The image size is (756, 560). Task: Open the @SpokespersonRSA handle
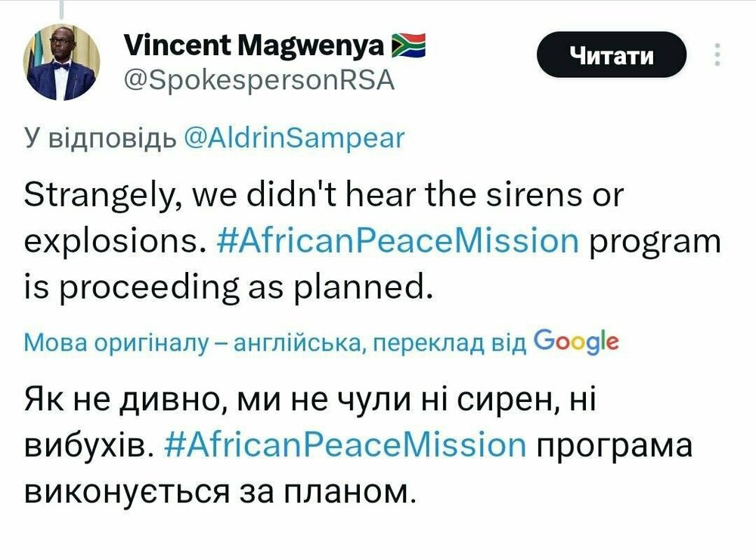coord(259,79)
